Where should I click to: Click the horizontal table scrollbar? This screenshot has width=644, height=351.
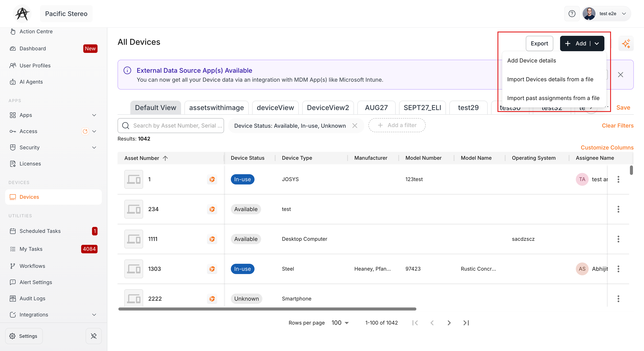tap(267, 309)
